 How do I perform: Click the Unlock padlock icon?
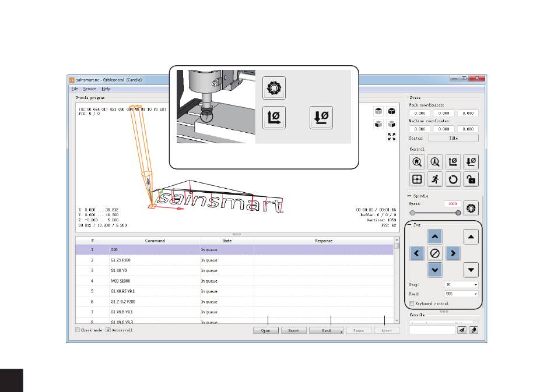tap(471, 179)
